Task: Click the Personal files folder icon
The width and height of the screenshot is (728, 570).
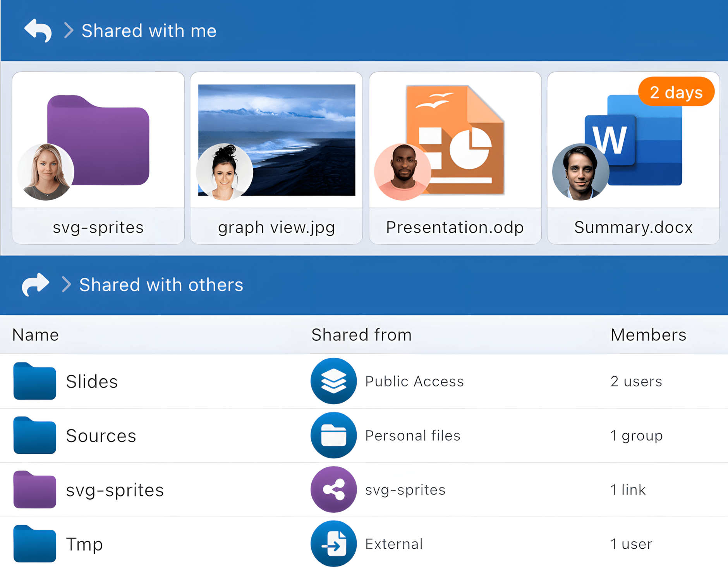Action: tap(333, 435)
